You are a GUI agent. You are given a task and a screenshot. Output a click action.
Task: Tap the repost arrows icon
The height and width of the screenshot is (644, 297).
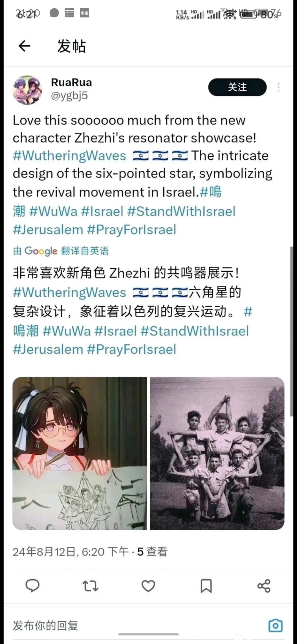[90, 586]
